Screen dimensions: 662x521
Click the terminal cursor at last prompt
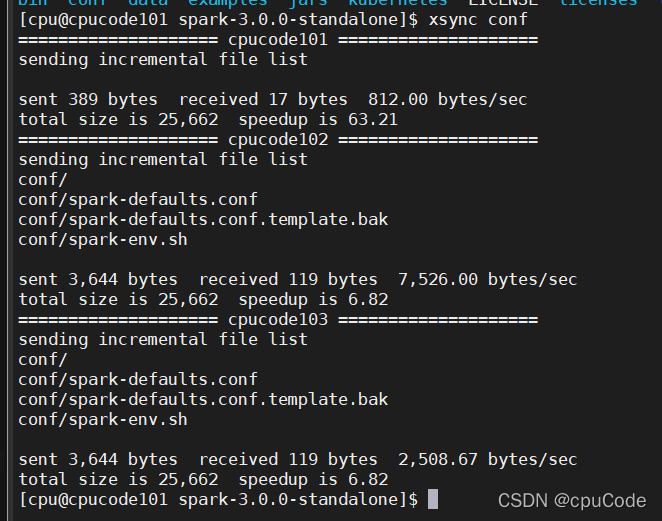[x=433, y=499]
